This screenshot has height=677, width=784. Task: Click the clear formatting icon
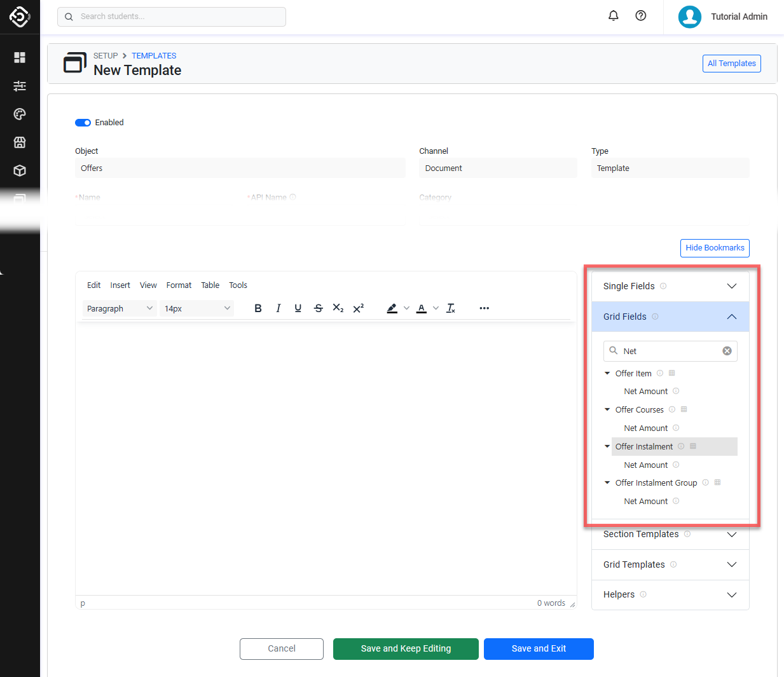[x=451, y=308]
